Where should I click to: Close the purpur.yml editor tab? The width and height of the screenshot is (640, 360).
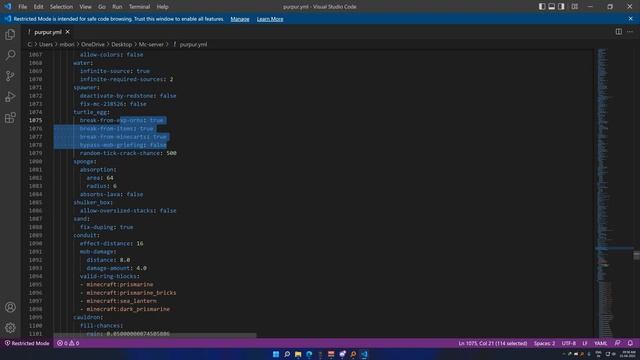click(x=68, y=32)
